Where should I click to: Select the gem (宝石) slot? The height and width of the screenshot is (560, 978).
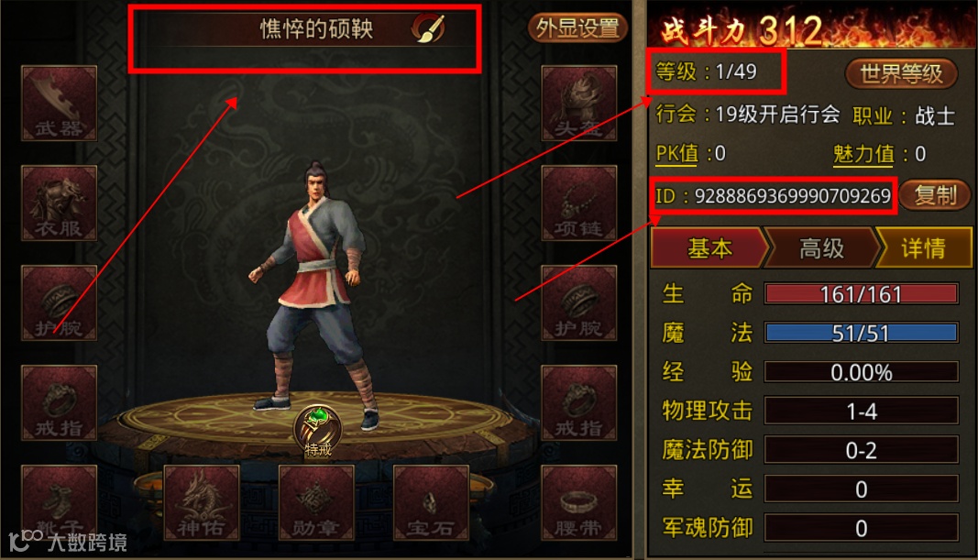[431, 502]
